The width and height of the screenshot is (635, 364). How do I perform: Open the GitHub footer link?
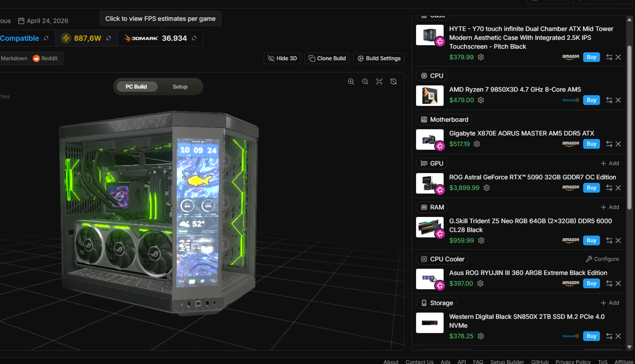(x=540, y=362)
